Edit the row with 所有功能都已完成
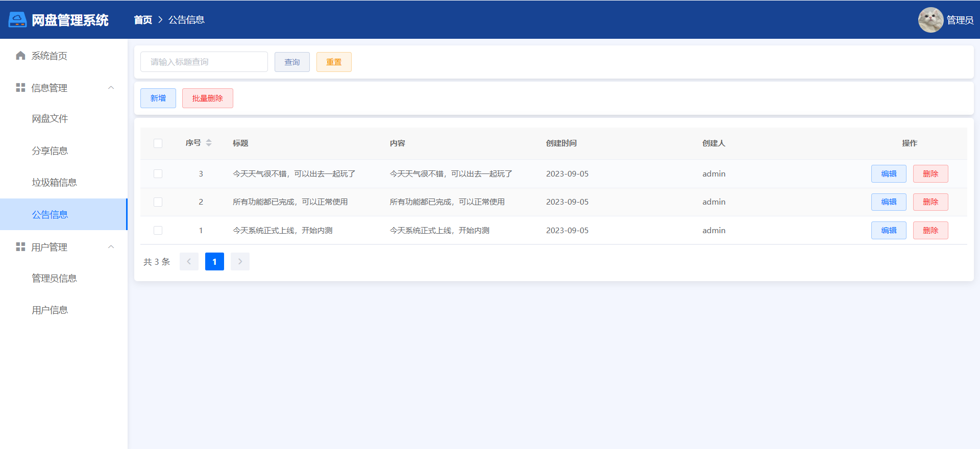 coord(889,202)
